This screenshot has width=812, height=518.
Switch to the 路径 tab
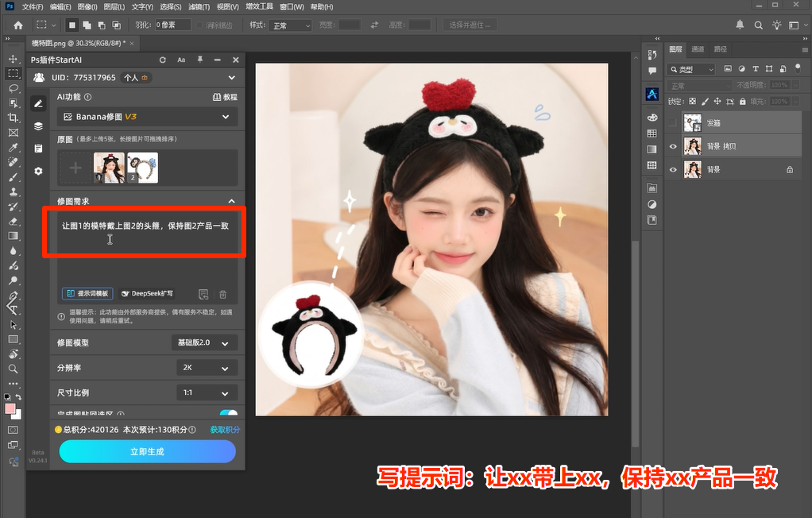[721, 49]
